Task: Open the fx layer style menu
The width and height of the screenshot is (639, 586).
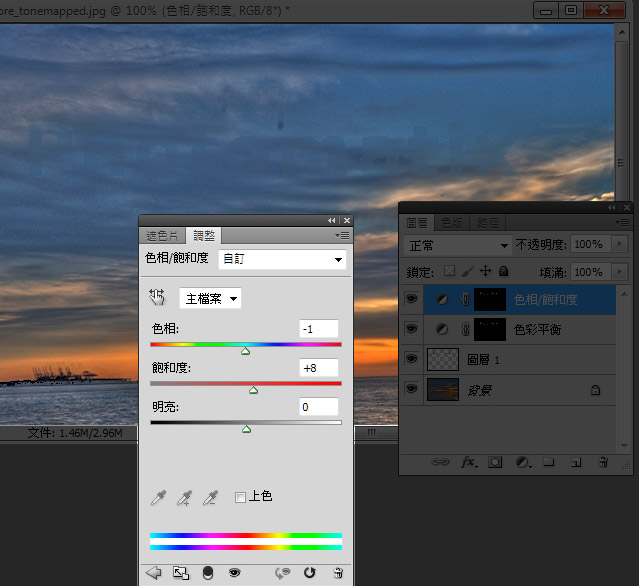Action: [x=469, y=462]
